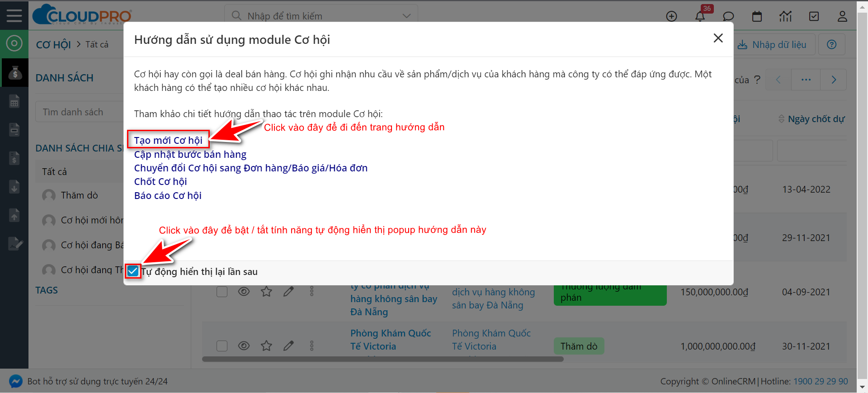Image resolution: width=868 pixels, height=393 pixels.
Task: Select the 'Cơ hội đang Bá' list
Action: click(92, 245)
